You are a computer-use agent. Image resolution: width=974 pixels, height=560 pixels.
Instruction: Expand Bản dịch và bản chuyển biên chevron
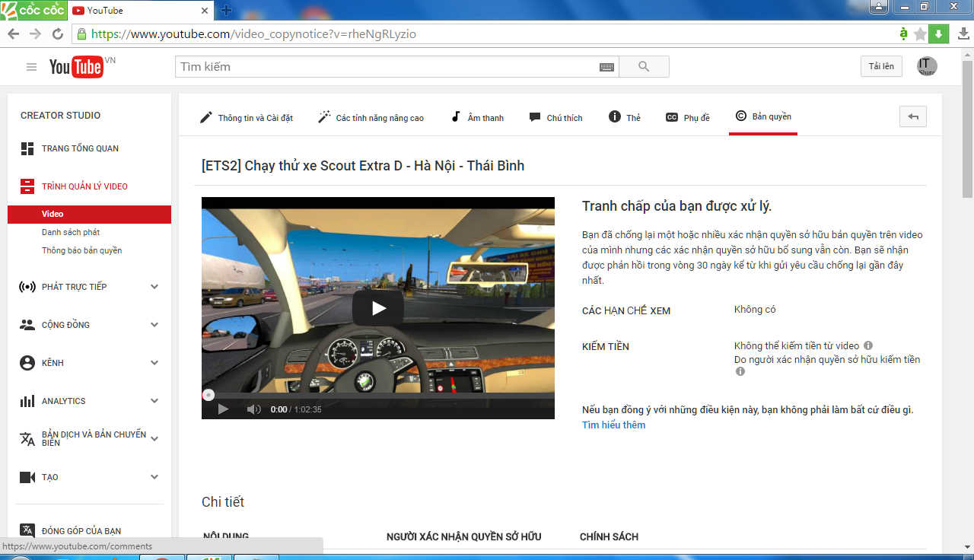154,439
